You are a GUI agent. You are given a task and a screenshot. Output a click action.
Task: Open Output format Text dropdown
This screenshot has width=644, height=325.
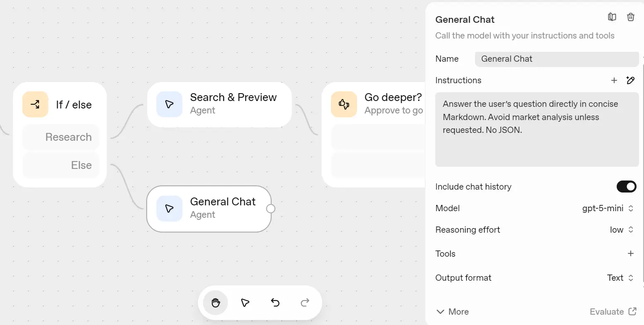pos(620,278)
